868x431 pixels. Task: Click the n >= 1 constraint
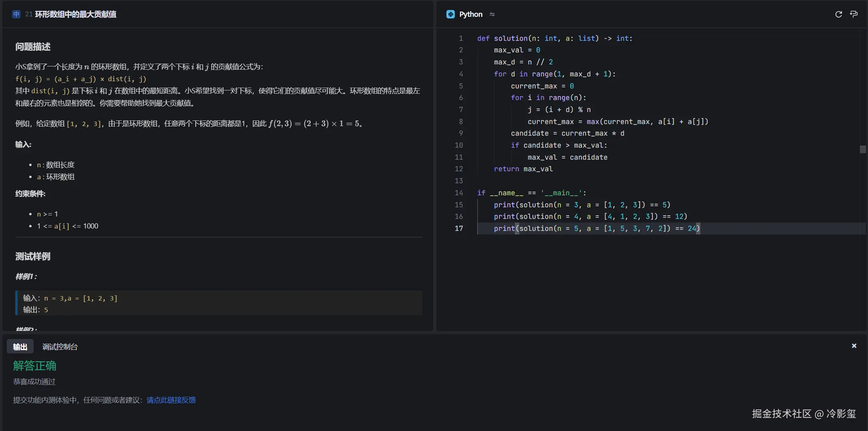tap(47, 214)
